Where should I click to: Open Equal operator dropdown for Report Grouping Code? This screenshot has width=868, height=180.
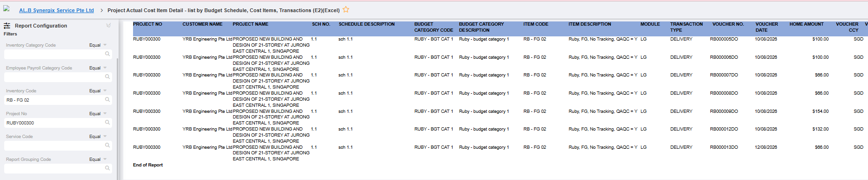[x=98, y=159]
